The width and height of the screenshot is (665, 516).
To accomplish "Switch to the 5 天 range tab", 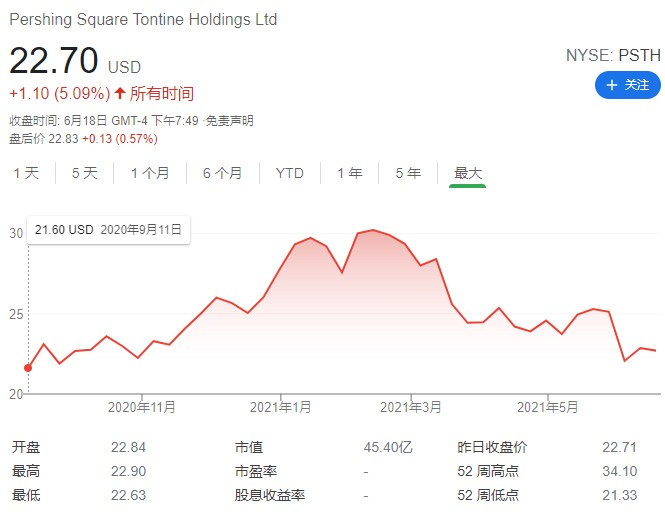I will [85, 173].
